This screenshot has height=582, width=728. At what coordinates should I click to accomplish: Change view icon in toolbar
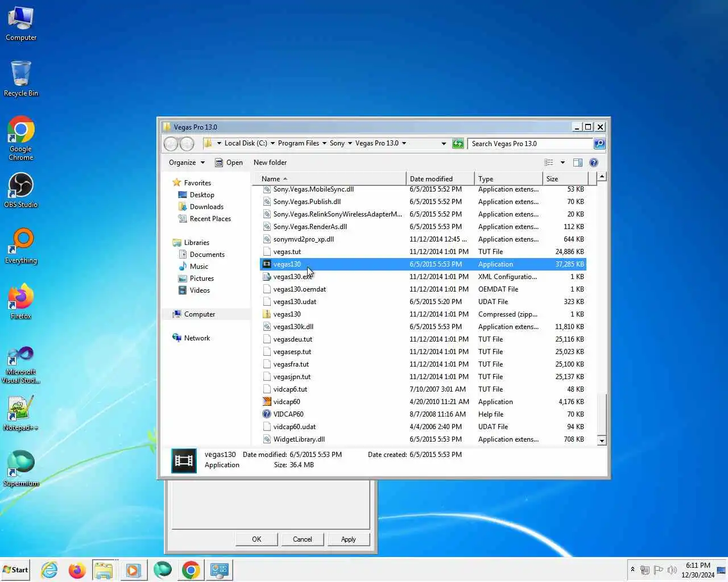(x=549, y=163)
